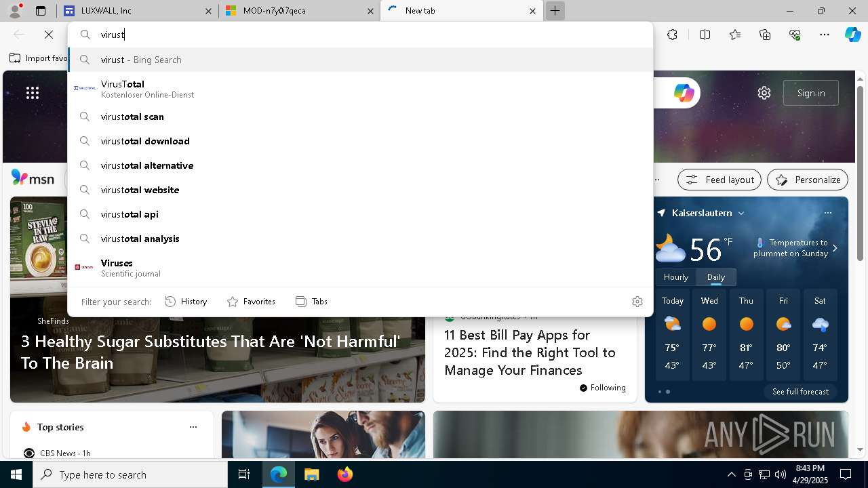The width and height of the screenshot is (868, 488).
Task: Close the New tab tab
Action: [532, 11]
